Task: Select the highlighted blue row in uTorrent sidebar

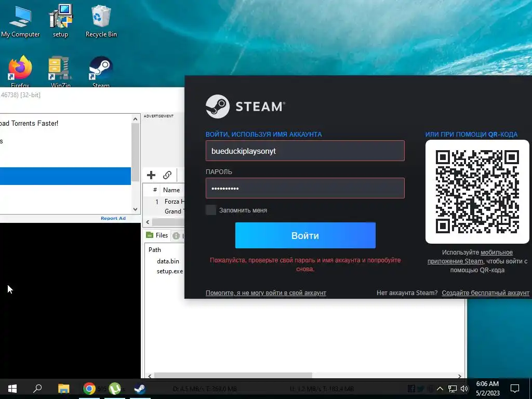Action: tap(65, 176)
